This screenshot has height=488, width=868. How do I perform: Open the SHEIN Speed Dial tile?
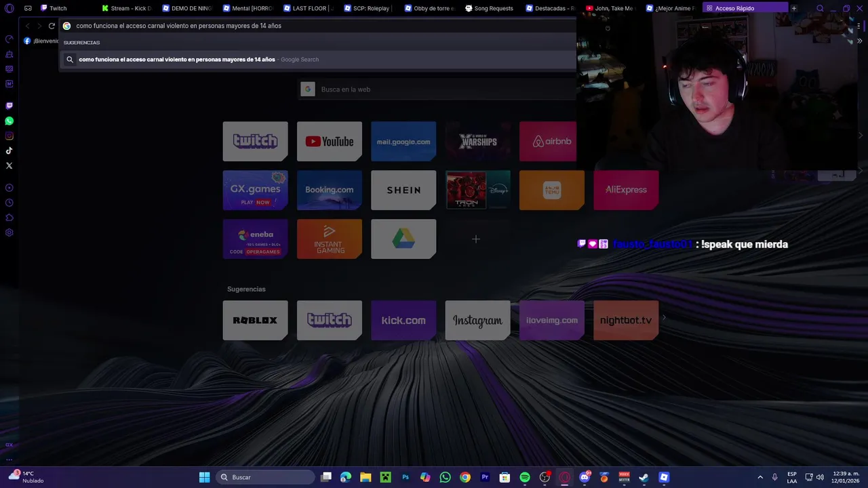[403, 190]
